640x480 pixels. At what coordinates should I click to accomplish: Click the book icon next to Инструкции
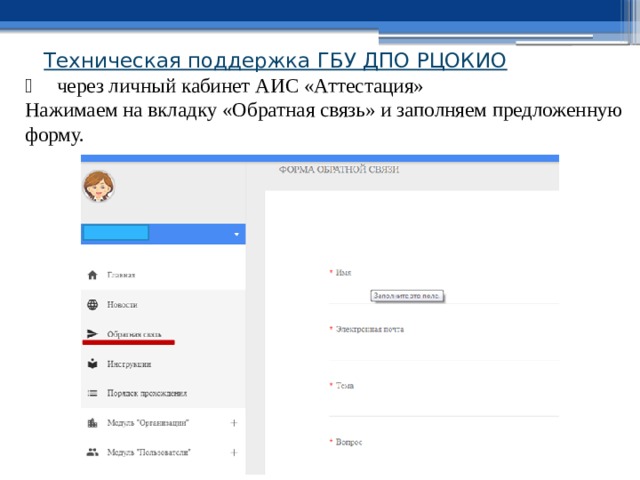(x=93, y=364)
